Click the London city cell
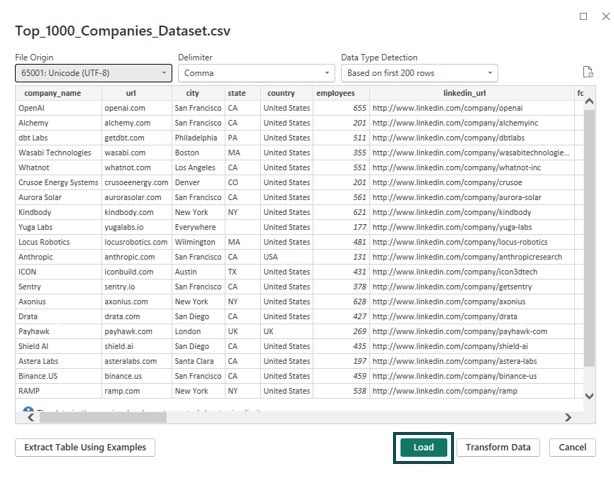Screen dimensions: 614x477 coord(199,331)
